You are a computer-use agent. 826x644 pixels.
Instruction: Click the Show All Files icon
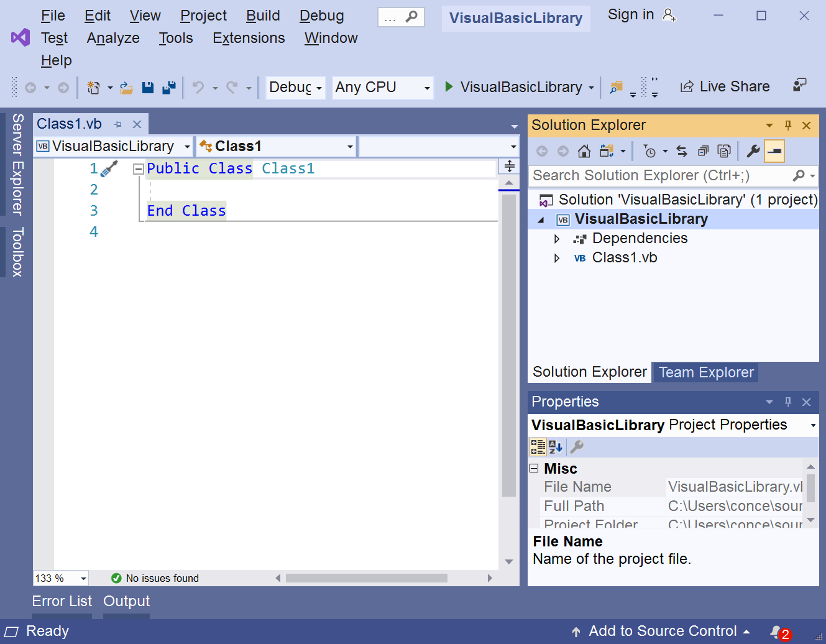click(x=724, y=151)
